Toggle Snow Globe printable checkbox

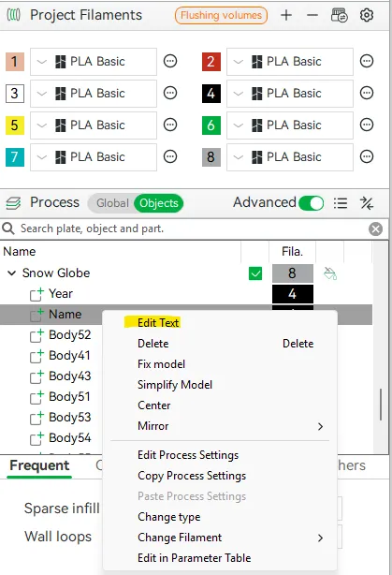coord(255,273)
